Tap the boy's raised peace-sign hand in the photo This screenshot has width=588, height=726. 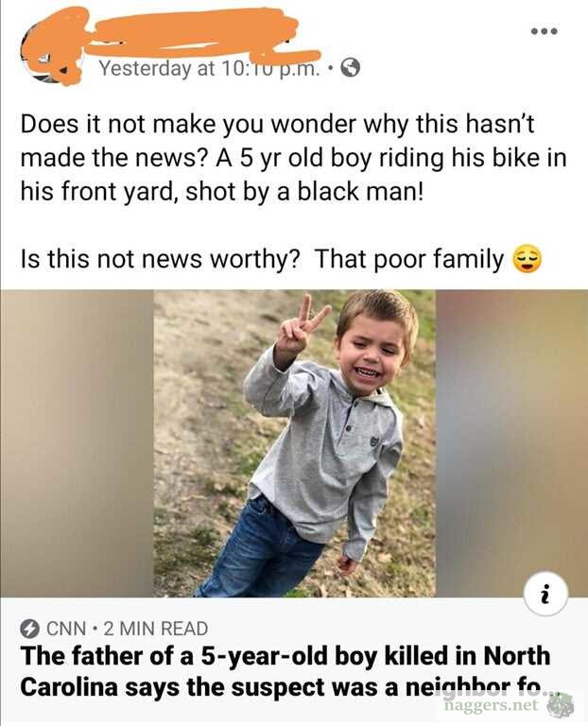(x=304, y=326)
